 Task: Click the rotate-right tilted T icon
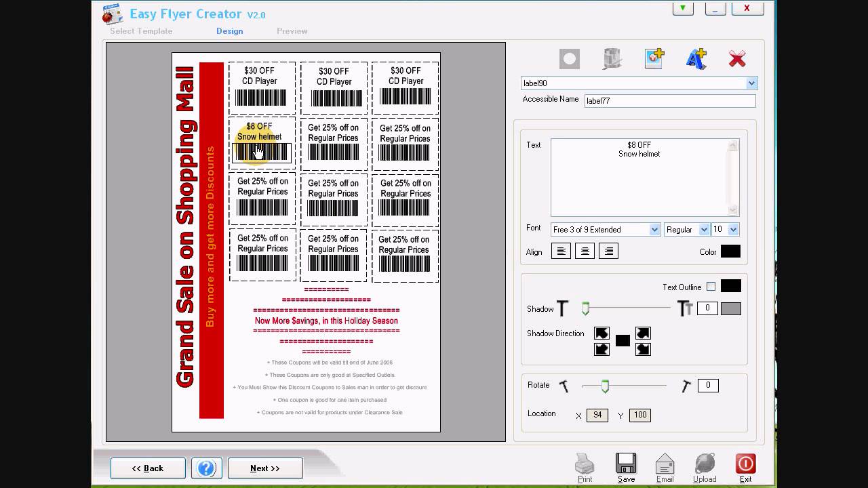point(686,386)
